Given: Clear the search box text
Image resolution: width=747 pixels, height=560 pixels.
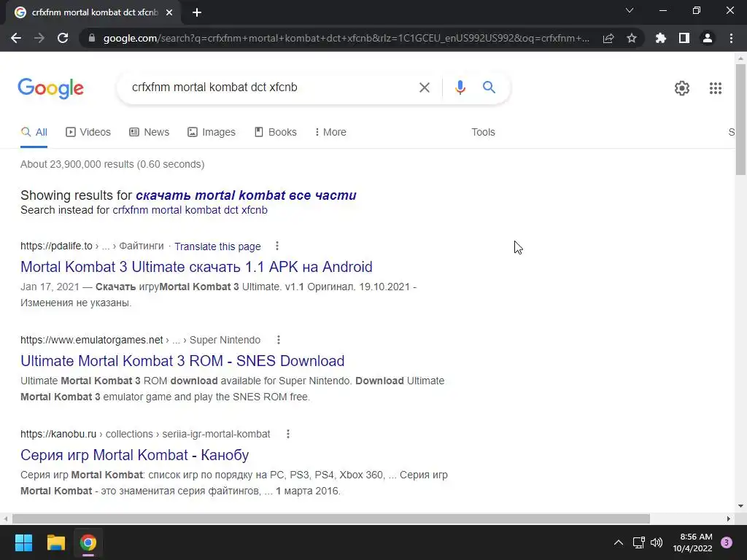Looking at the screenshot, I should (x=424, y=87).
